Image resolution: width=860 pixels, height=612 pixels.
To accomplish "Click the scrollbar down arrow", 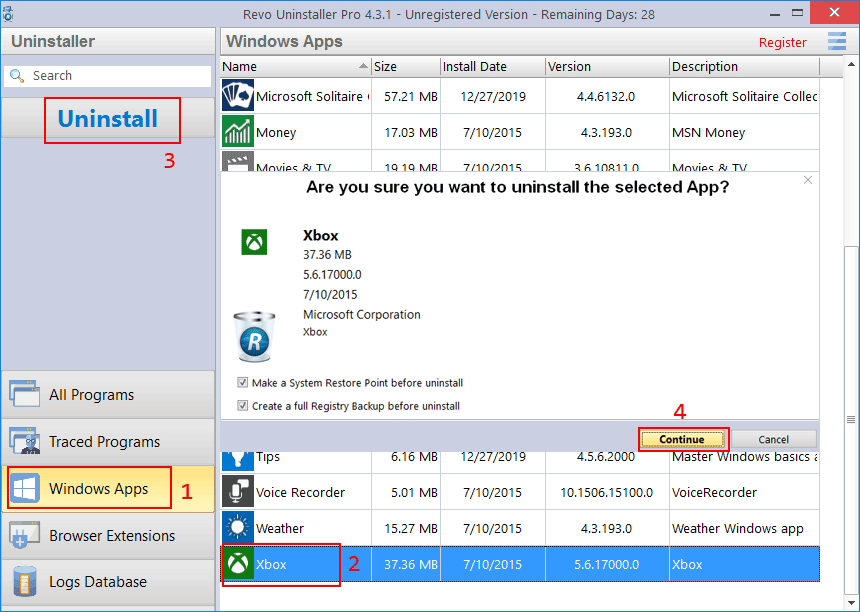I will pyautogui.click(x=852, y=602).
